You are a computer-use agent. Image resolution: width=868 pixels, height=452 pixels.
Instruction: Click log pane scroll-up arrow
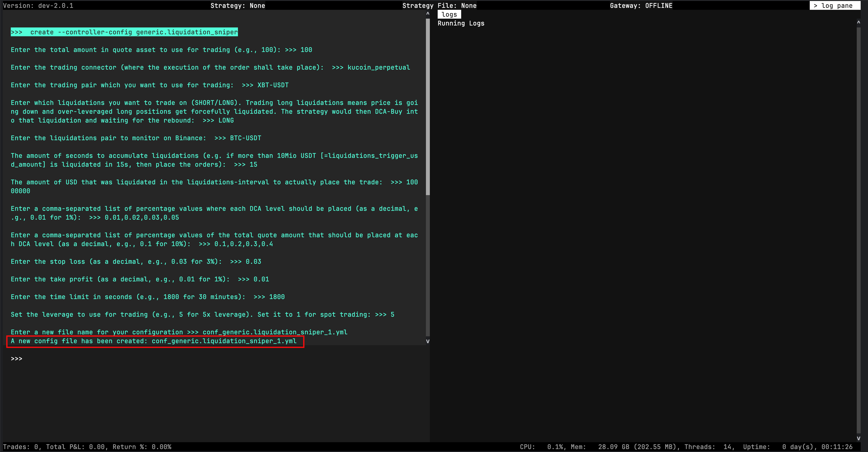(858, 22)
